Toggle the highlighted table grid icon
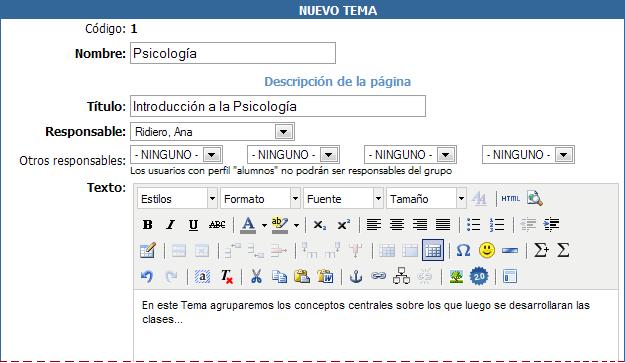This screenshot has width=625, height=363. pos(433,251)
